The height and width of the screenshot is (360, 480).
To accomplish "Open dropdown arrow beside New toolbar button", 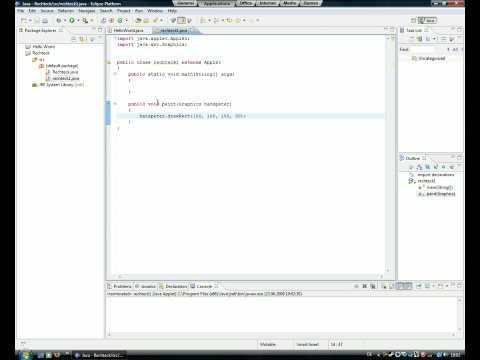I will point(30,21).
